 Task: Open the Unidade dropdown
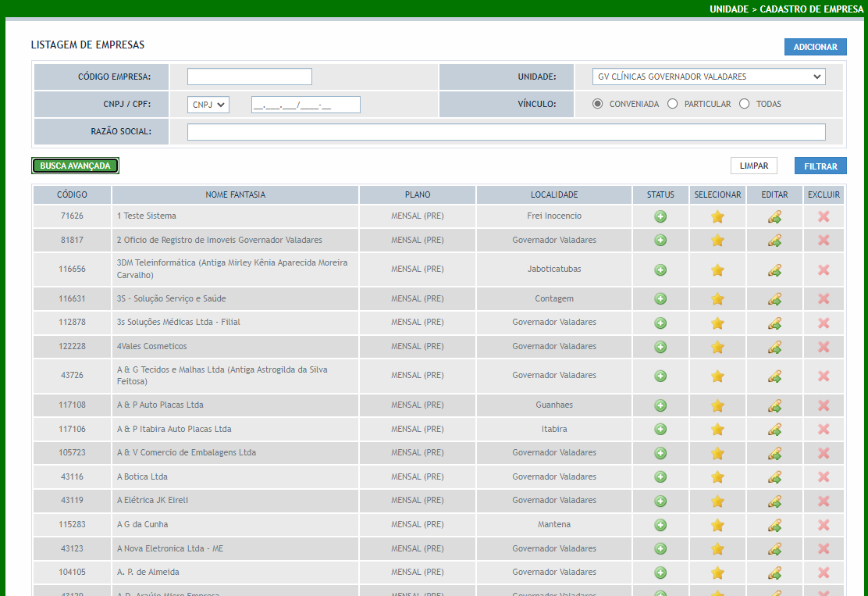click(x=709, y=77)
